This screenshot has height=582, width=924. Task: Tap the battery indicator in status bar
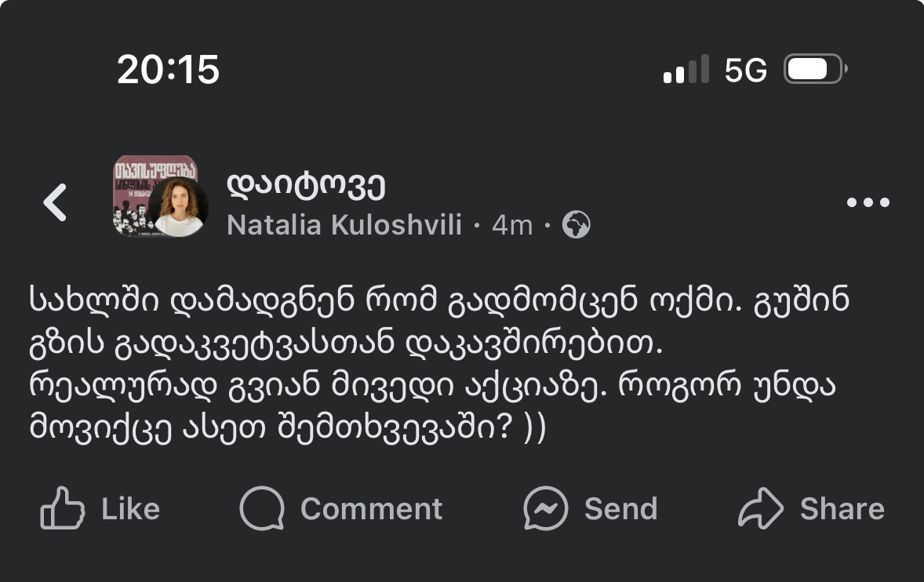pos(815,71)
